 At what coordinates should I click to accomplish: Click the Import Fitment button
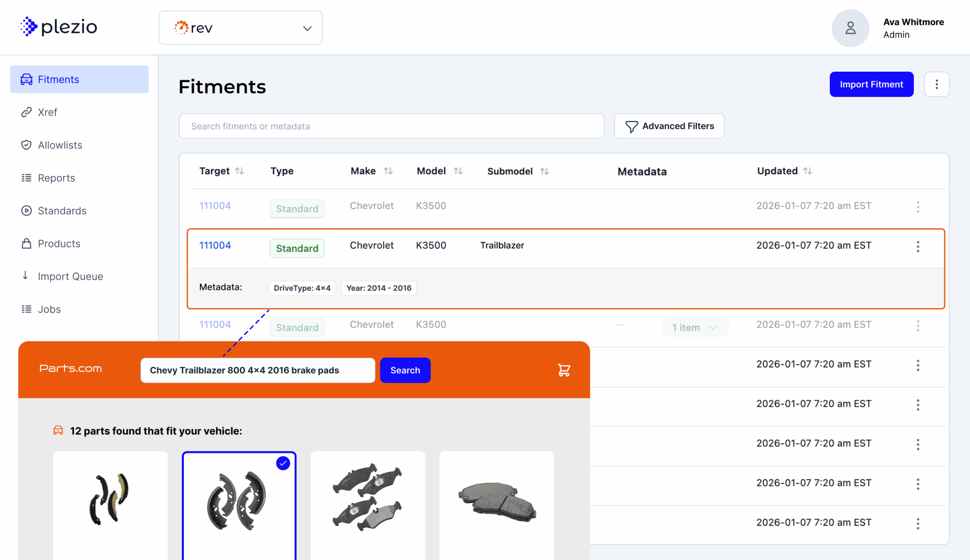pos(871,84)
